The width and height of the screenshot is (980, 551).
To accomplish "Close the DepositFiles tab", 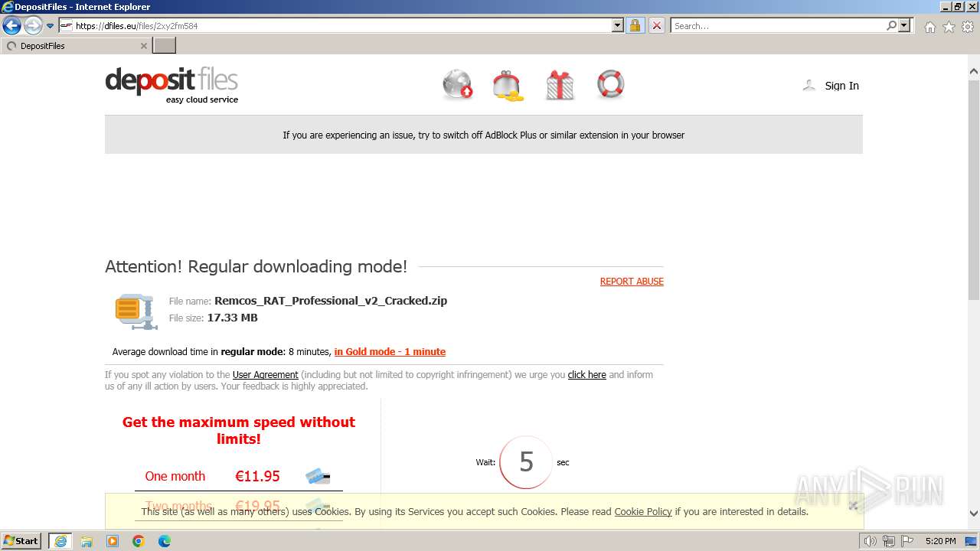I will point(143,46).
